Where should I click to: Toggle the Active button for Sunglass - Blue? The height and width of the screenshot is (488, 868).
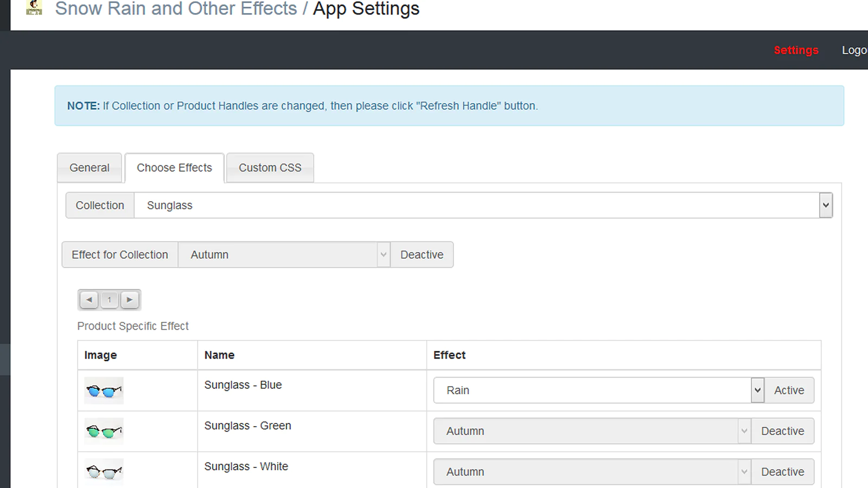click(789, 390)
